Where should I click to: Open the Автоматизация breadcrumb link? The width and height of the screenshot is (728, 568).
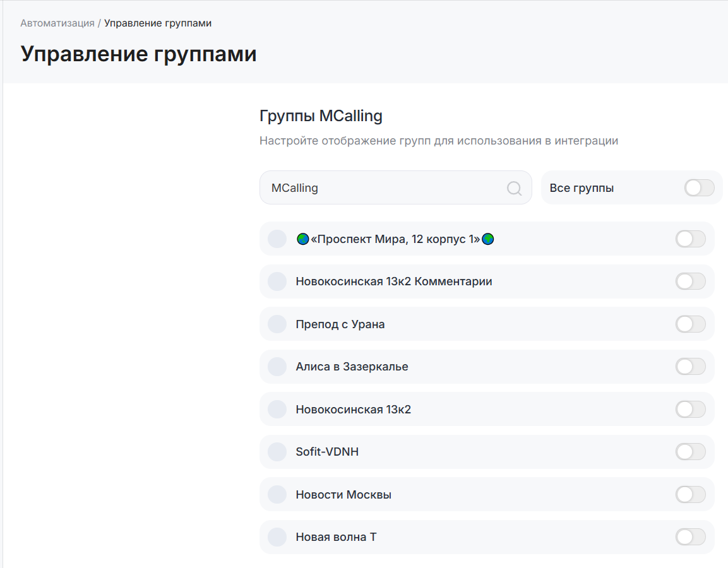point(57,23)
